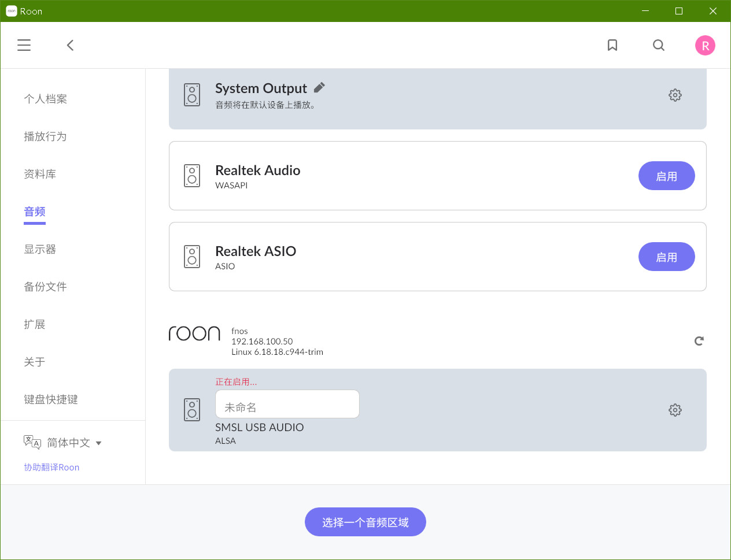This screenshot has width=731, height=560.
Task: Select the 音频 settings tab
Action: (x=35, y=212)
